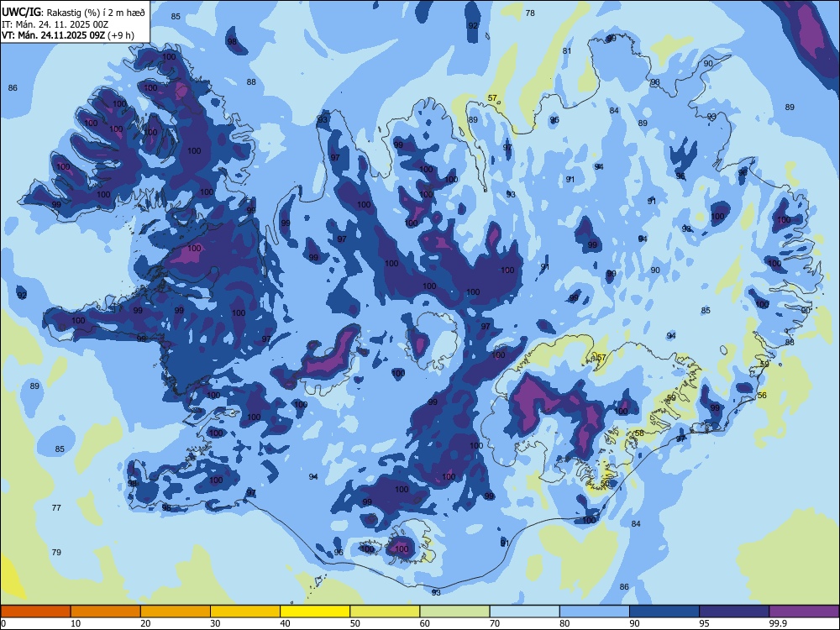
Task: Click the amber 20-30 legend swatch
Action: [x=176, y=612]
